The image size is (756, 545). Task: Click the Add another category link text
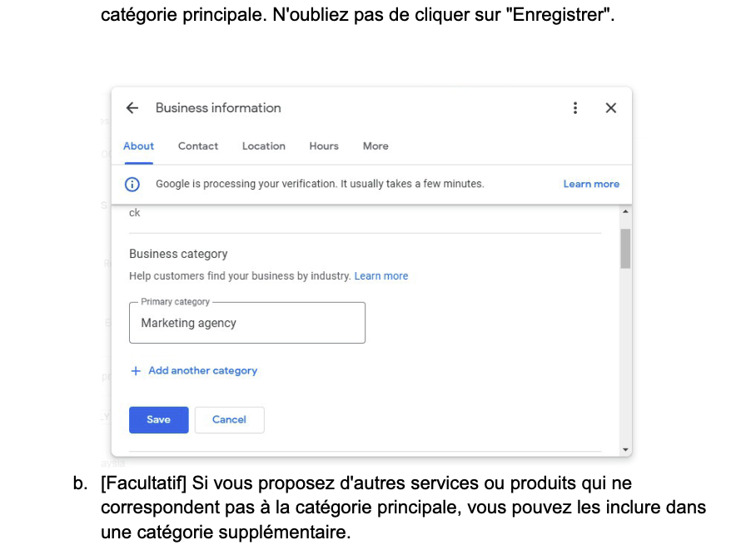(x=202, y=371)
